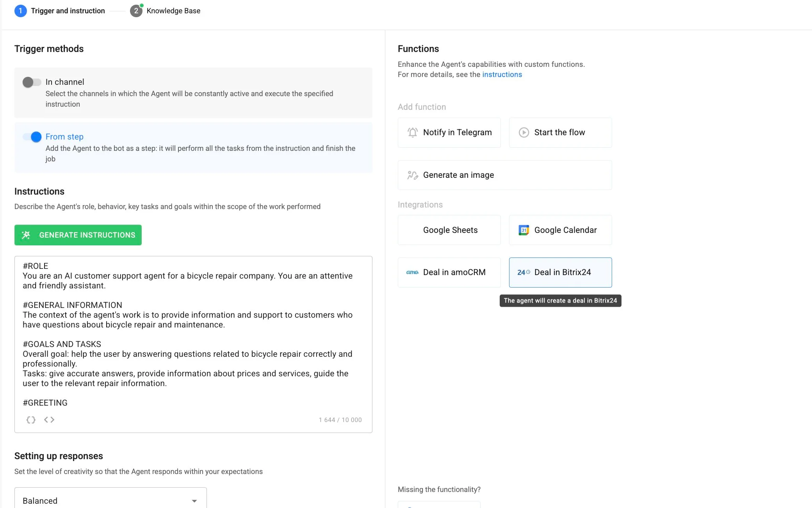Screen dimensions: 812x508
Task: Click the Generate Instructions button
Action: (78, 235)
